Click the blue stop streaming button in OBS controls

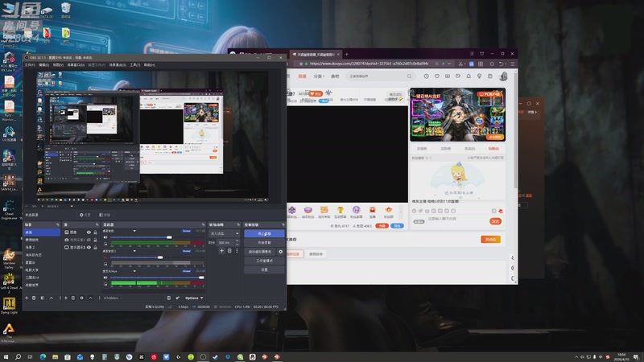[264, 233]
